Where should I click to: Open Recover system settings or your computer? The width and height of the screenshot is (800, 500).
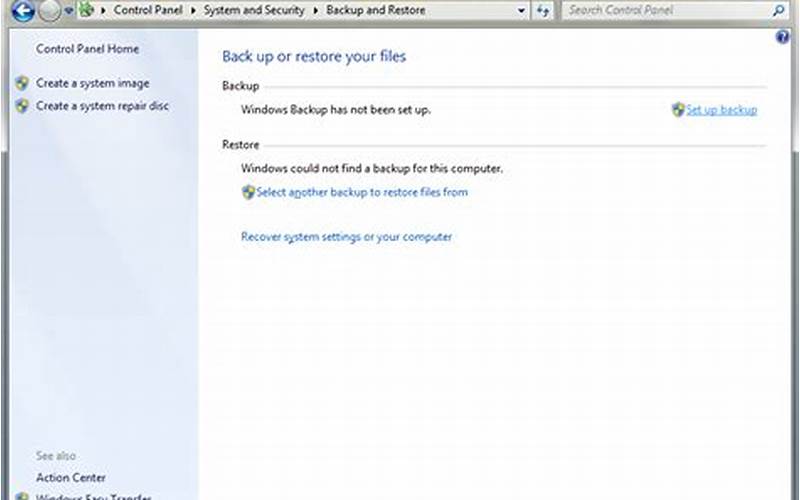pos(346,237)
